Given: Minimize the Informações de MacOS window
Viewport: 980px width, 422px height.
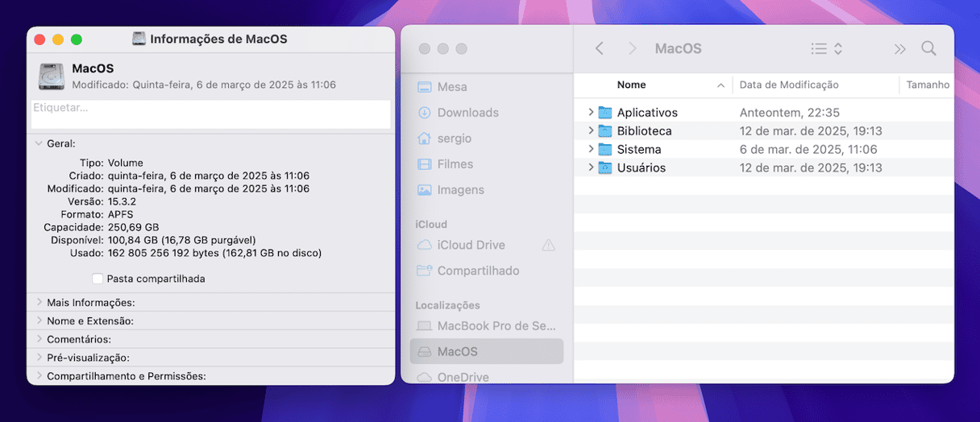Looking at the screenshot, I should coord(58,39).
